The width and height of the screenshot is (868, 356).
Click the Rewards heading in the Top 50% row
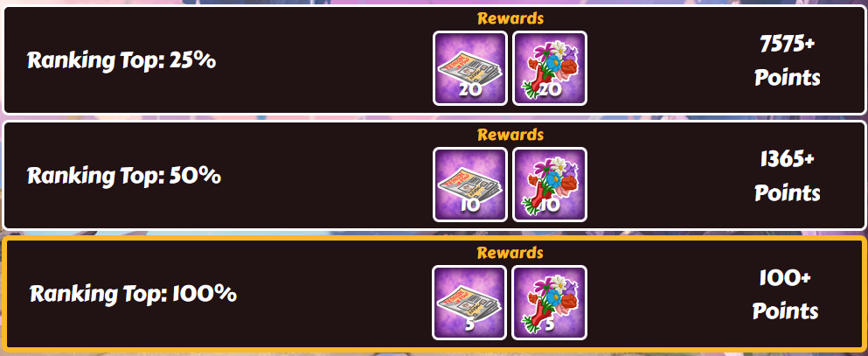[x=510, y=135]
